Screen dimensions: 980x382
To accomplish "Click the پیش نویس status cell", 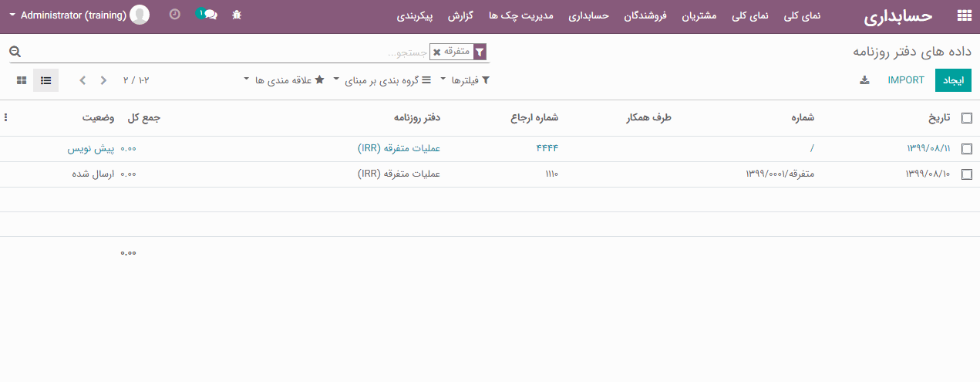I will 92,149.
